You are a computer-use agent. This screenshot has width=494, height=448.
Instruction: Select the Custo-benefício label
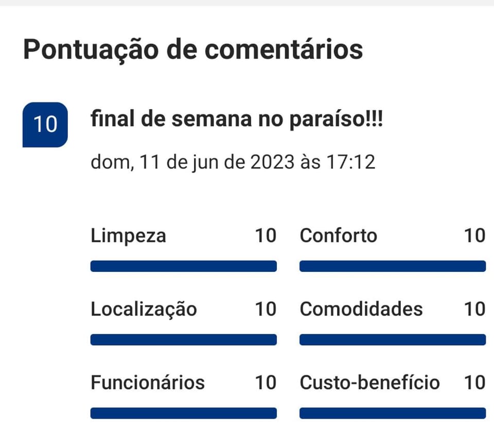point(369,383)
